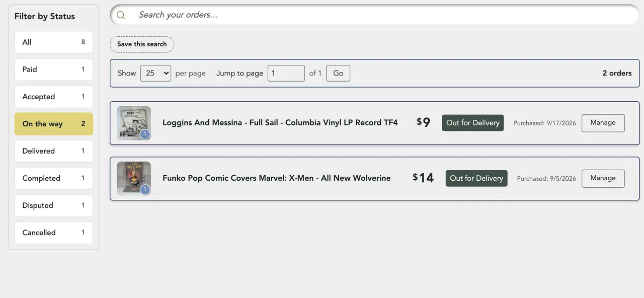Click the 2 orders count text
644x298 pixels.
(617, 73)
